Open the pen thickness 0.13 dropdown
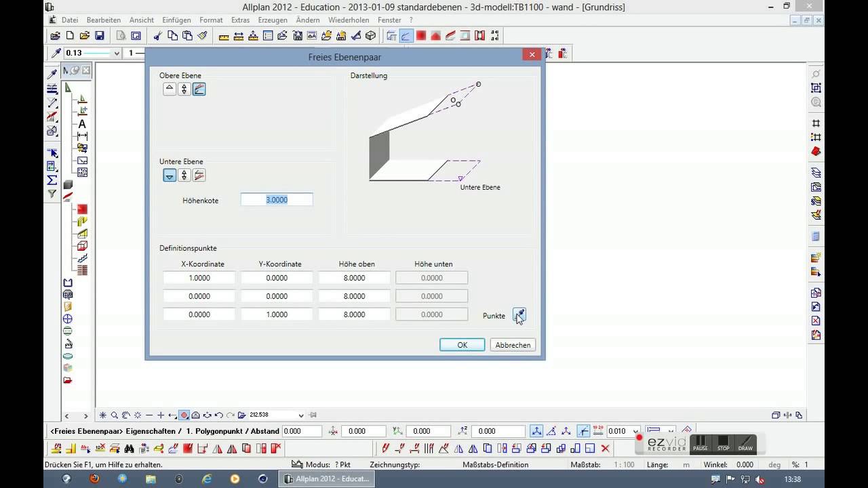The height and width of the screenshot is (488, 868). pyautogui.click(x=117, y=53)
